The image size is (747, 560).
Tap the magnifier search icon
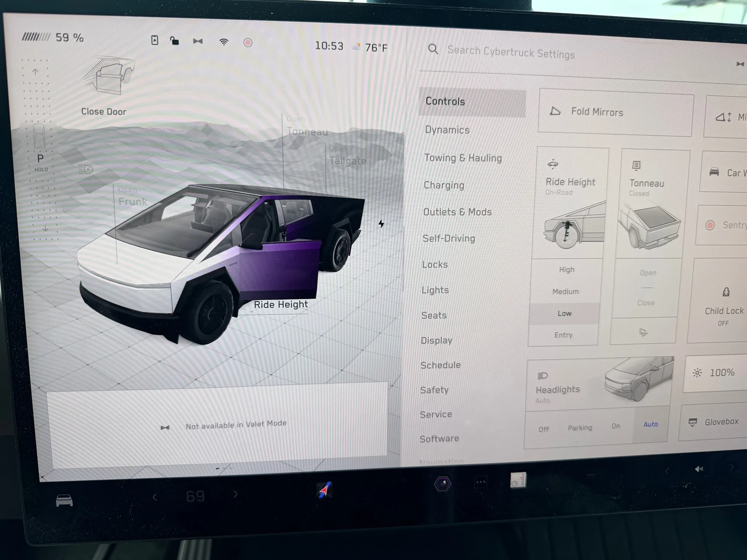tap(433, 49)
